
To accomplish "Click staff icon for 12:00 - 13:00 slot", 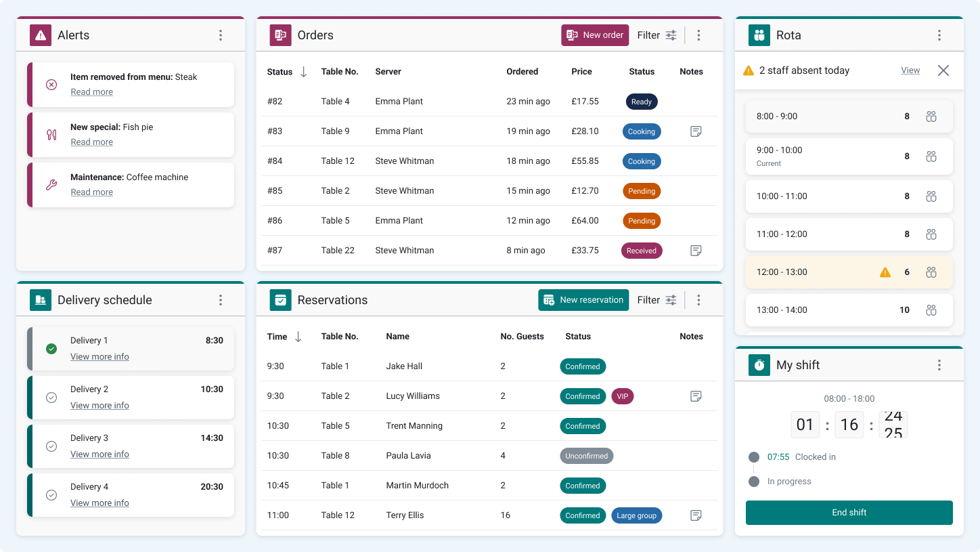I will pos(931,272).
